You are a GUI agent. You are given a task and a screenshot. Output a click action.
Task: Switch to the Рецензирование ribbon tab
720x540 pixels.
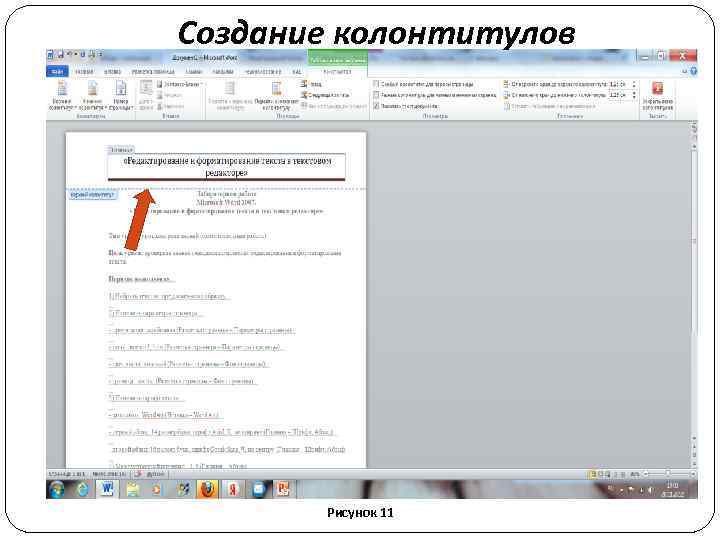(x=263, y=72)
